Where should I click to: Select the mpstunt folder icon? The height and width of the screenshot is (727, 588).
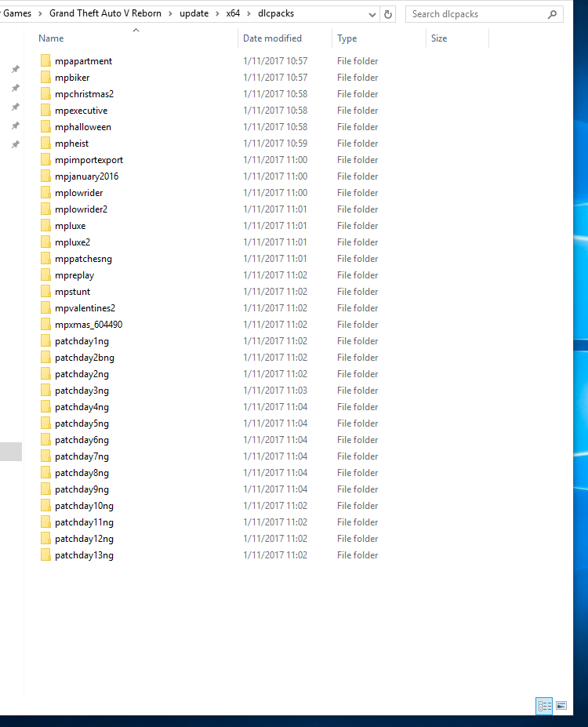tap(45, 291)
